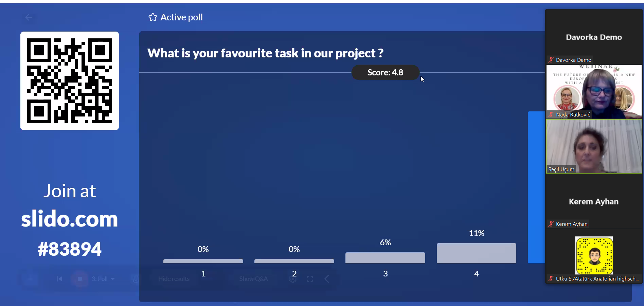Toggle fullscreen mode icon

[310, 279]
